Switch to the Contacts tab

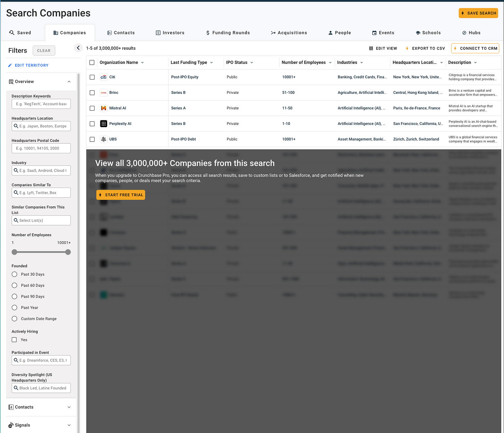pos(121,33)
